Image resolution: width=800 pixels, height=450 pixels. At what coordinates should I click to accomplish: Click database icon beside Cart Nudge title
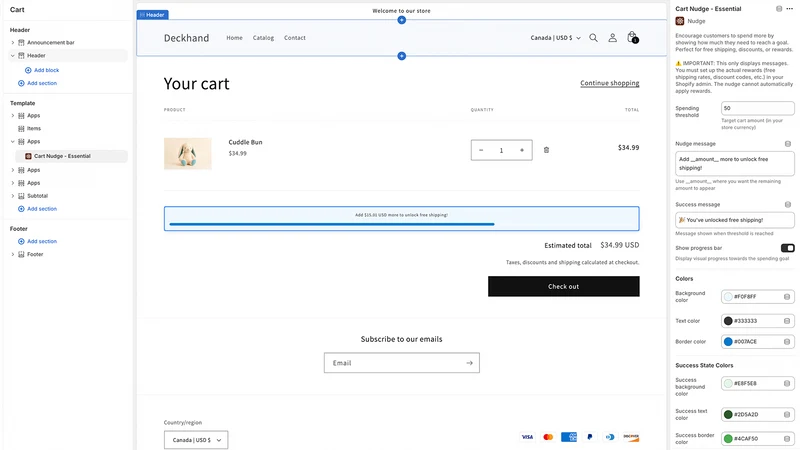pyautogui.click(x=779, y=9)
